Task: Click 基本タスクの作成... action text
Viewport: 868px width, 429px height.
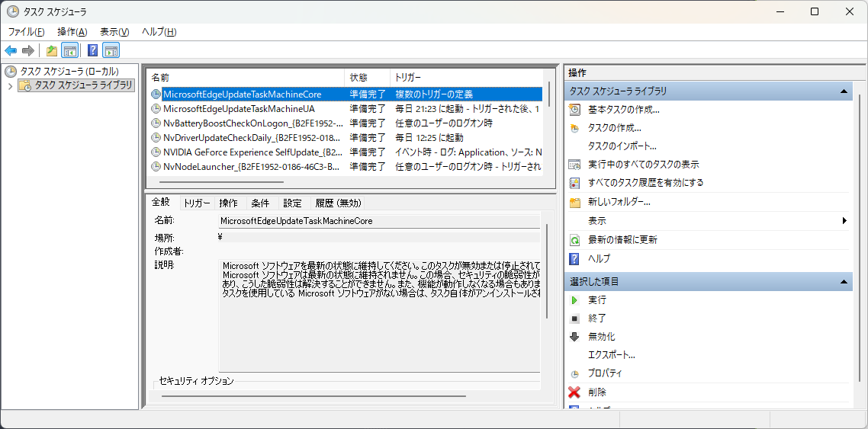Action: (x=624, y=110)
